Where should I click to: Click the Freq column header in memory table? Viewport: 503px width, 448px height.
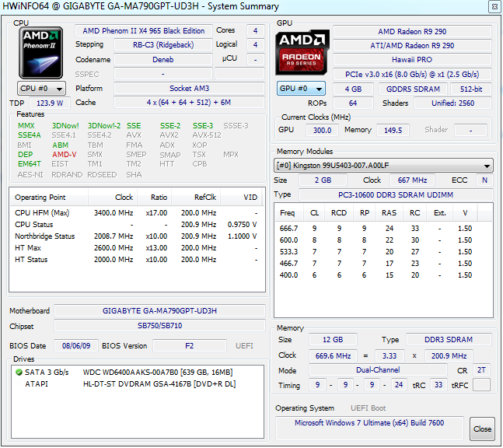point(288,213)
